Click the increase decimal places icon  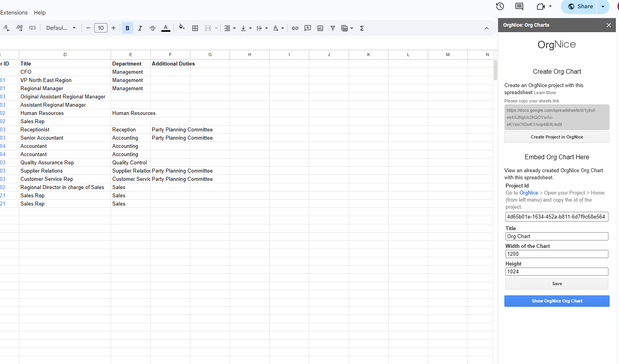[x=19, y=28]
